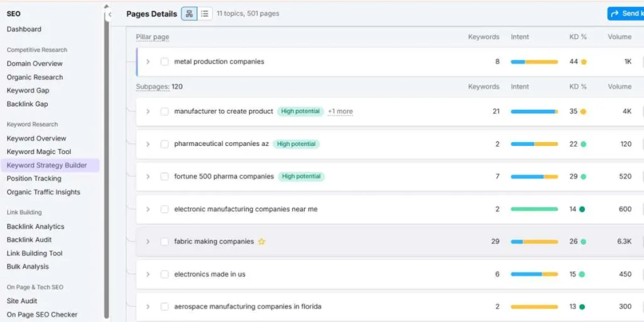Check electronic manufacturing companies near me box
644x322 pixels.
165,209
